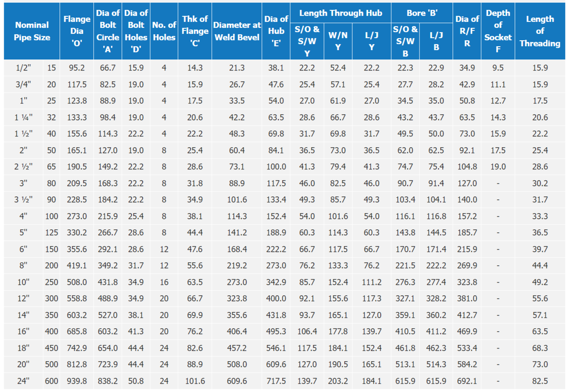Click the 'Nominal Pipe Size' column header

tap(32, 31)
